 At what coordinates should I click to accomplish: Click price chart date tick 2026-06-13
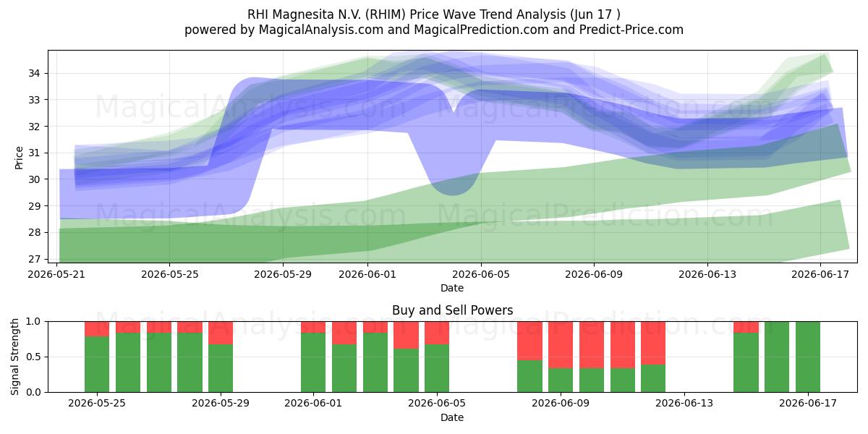707,274
